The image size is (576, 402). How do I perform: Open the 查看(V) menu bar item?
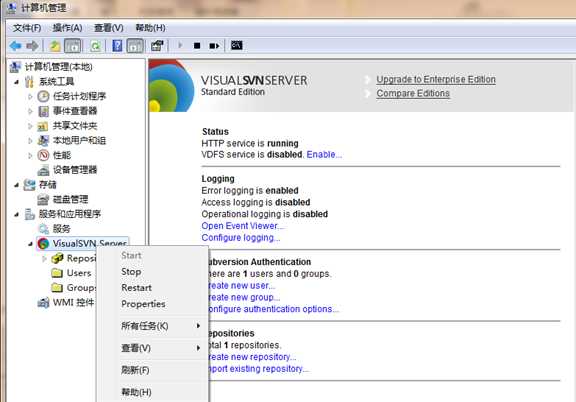pyautogui.click(x=109, y=28)
